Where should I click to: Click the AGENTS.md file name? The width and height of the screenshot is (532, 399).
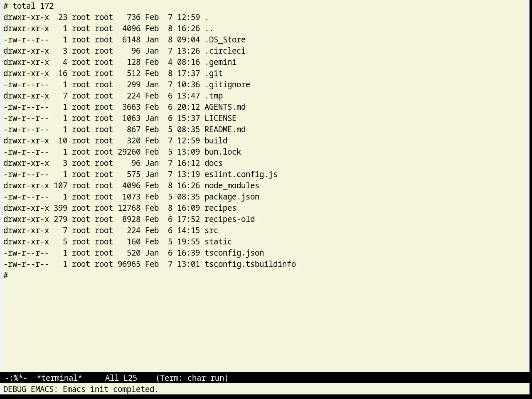(225, 107)
